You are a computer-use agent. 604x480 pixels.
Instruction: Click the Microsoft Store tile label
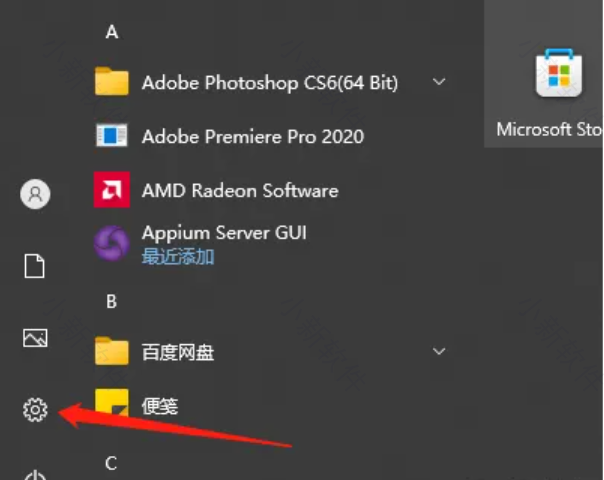(x=549, y=130)
